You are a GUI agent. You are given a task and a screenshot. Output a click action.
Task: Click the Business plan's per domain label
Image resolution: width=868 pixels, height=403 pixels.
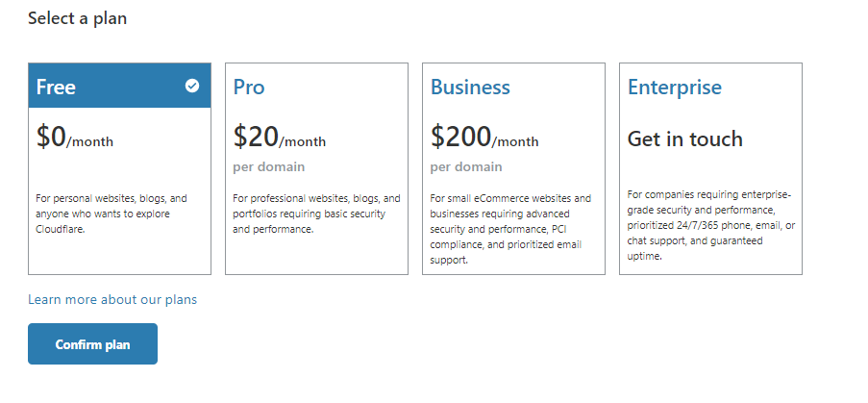(465, 166)
